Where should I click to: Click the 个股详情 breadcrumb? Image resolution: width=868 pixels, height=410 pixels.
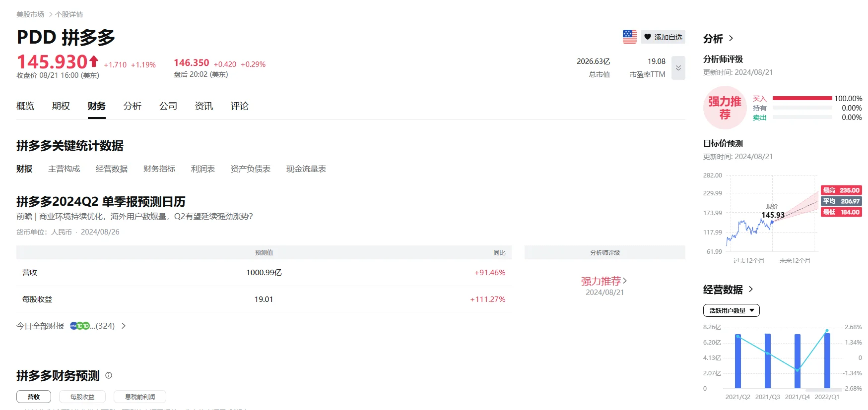pyautogui.click(x=69, y=14)
